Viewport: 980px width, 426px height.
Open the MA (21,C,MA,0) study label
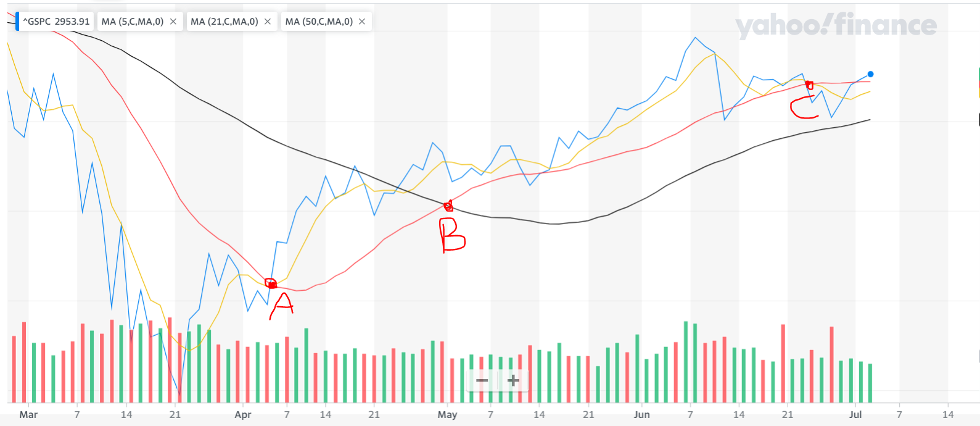point(224,22)
